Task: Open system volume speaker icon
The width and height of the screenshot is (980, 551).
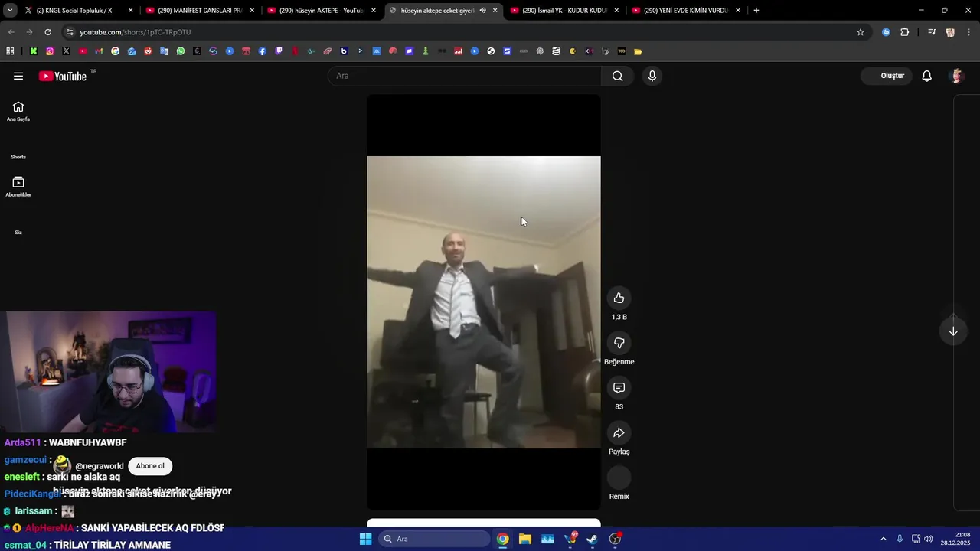Action: (929, 539)
